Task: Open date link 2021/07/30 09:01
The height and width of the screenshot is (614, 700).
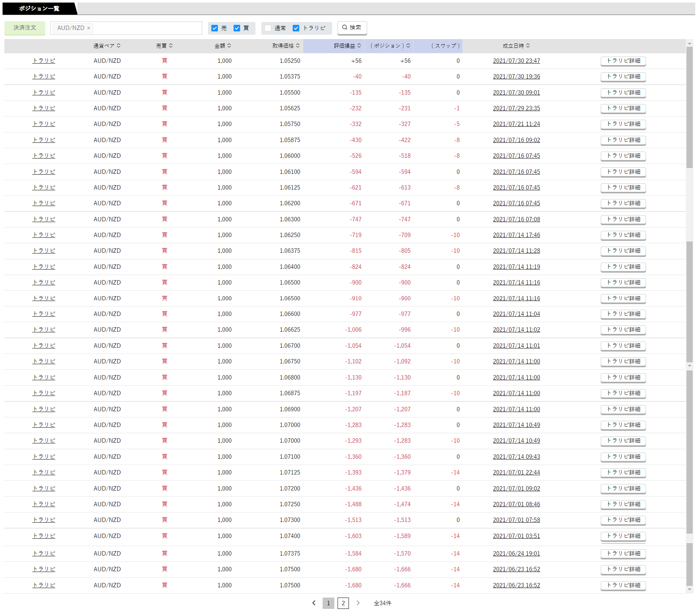Action: (x=516, y=92)
